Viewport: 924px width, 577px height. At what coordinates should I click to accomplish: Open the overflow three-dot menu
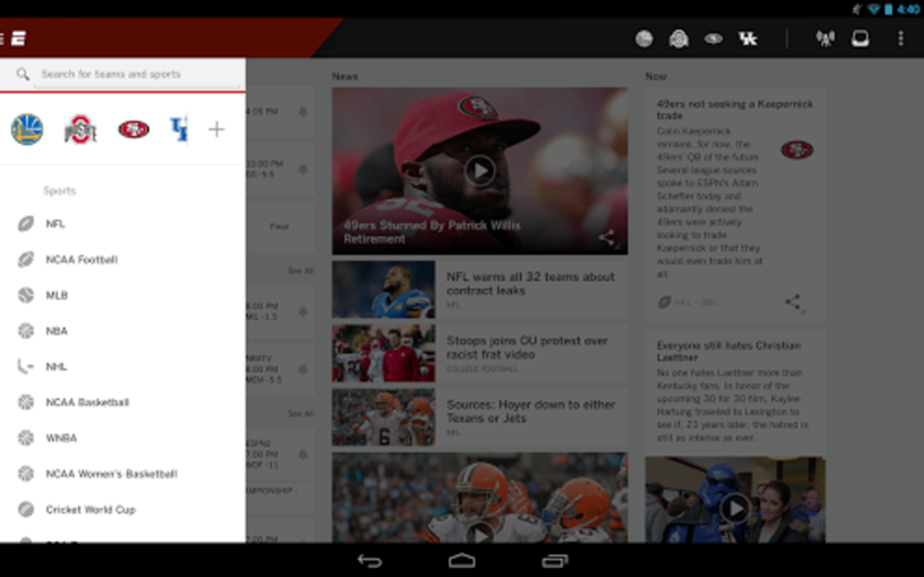(900, 39)
